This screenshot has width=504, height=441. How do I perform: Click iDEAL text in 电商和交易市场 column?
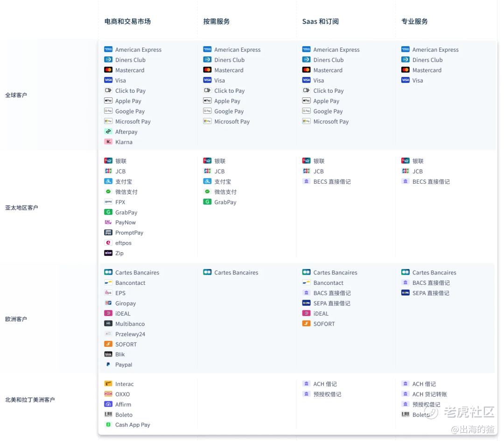click(x=123, y=314)
